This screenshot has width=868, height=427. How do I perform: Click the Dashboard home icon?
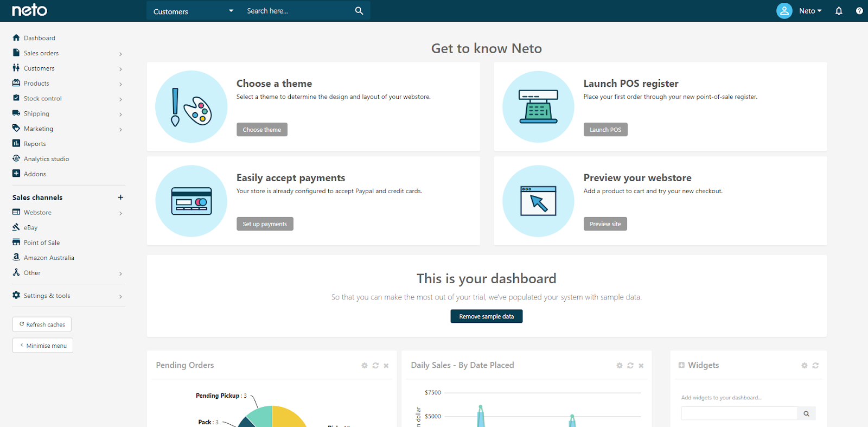click(x=16, y=37)
